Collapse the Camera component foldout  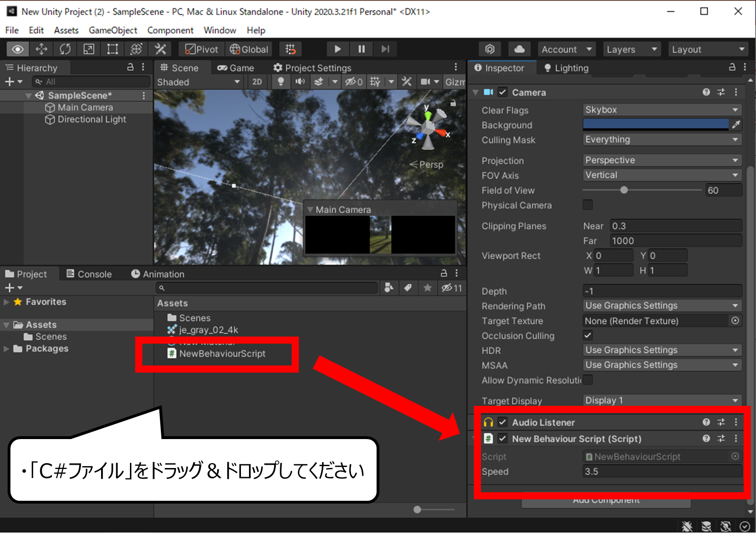476,92
